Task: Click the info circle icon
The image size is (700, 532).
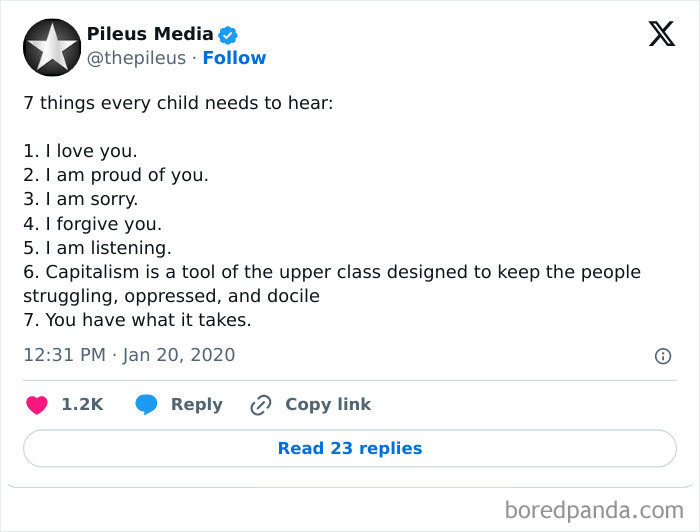Action: (662, 355)
